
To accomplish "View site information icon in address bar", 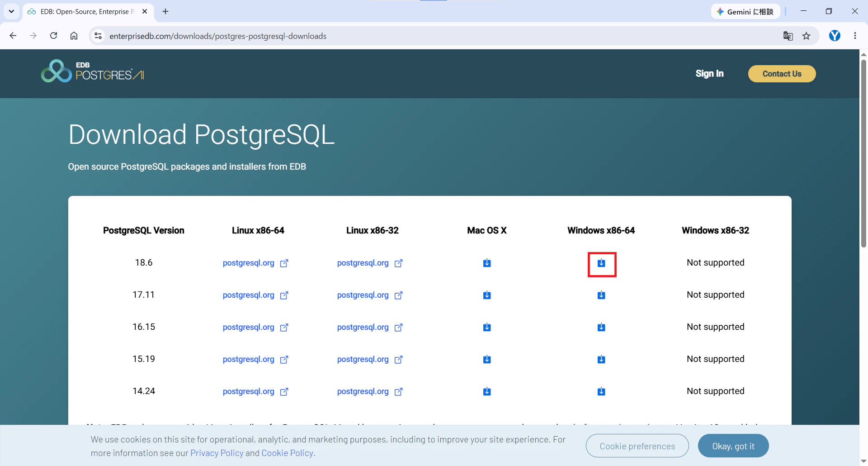I will point(98,36).
